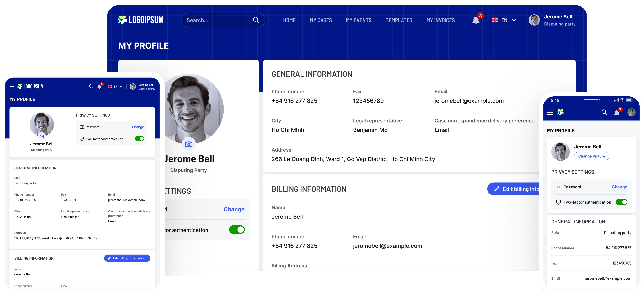The image size is (644, 294).
Task: Open MY EVENTS in the desktop navigation
Action: [359, 20]
